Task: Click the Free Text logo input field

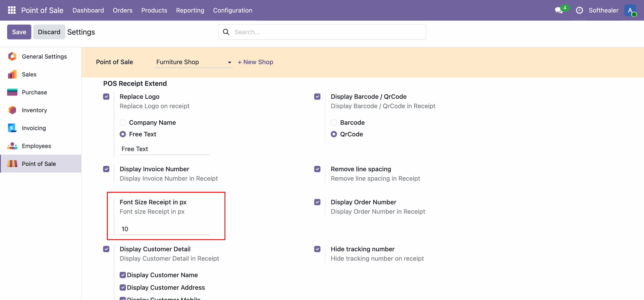Action: (165, 149)
